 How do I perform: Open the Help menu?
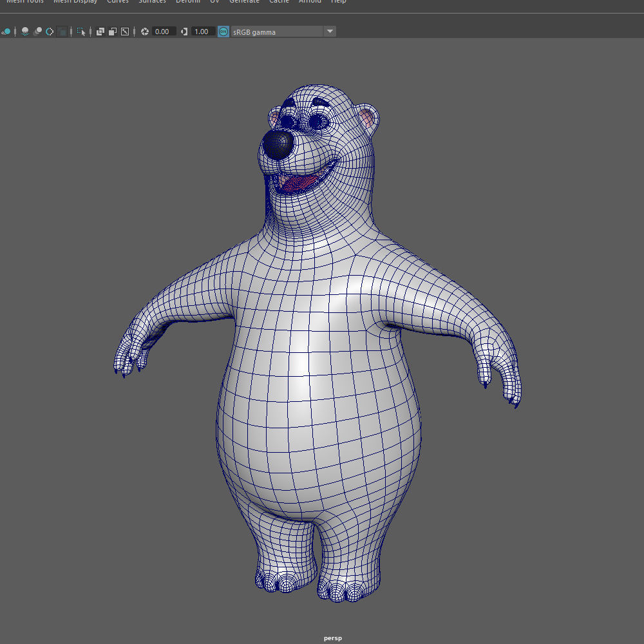pyautogui.click(x=339, y=2)
